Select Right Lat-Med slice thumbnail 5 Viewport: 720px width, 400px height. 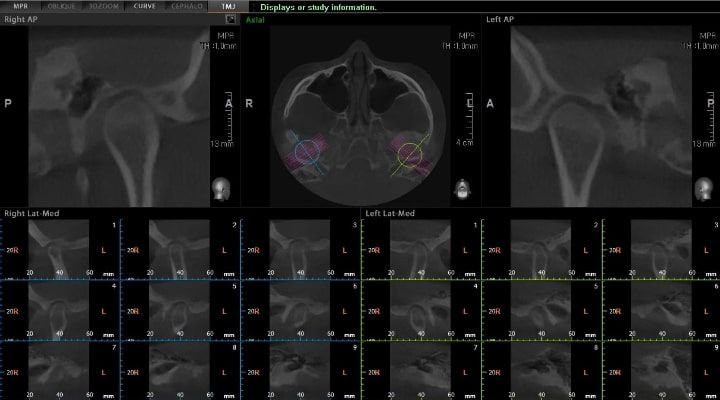tap(179, 309)
